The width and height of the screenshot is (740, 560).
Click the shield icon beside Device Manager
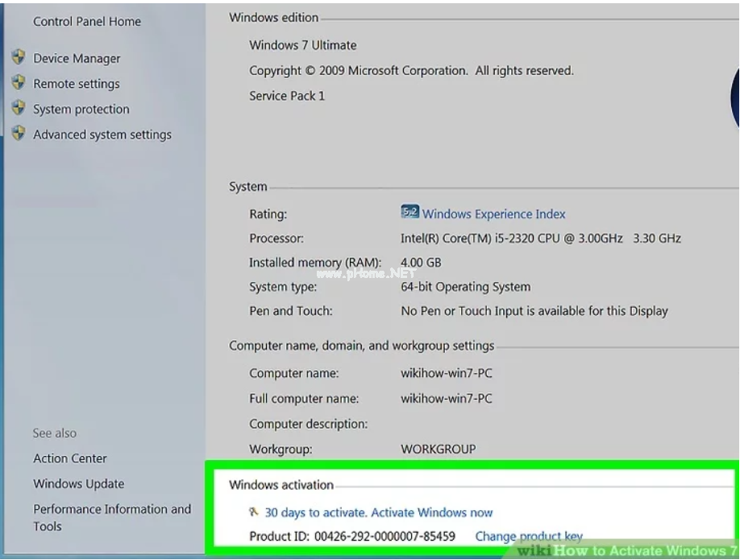pyautogui.click(x=19, y=57)
